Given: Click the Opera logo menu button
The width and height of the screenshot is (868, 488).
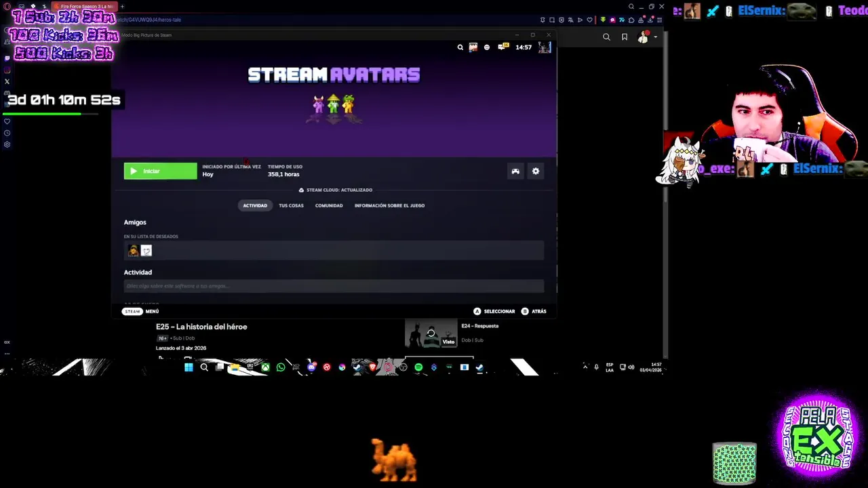Looking at the screenshot, I should click(x=7, y=7).
